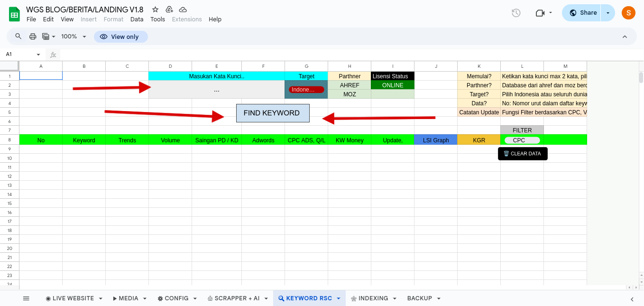Select the AHREF partner cell
Viewport: 644px width, 306px height.
coord(350,85)
